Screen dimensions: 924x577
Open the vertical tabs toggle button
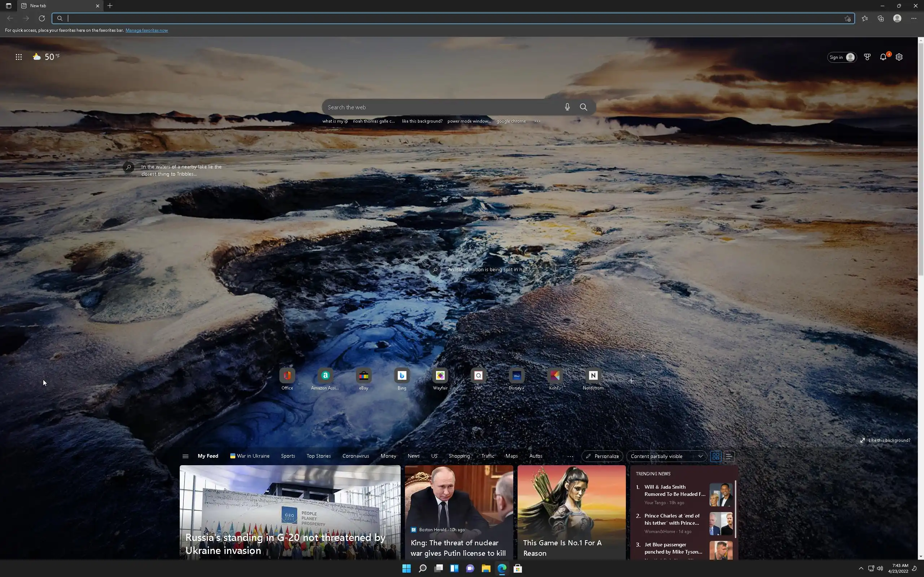pyautogui.click(x=8, y=6)
